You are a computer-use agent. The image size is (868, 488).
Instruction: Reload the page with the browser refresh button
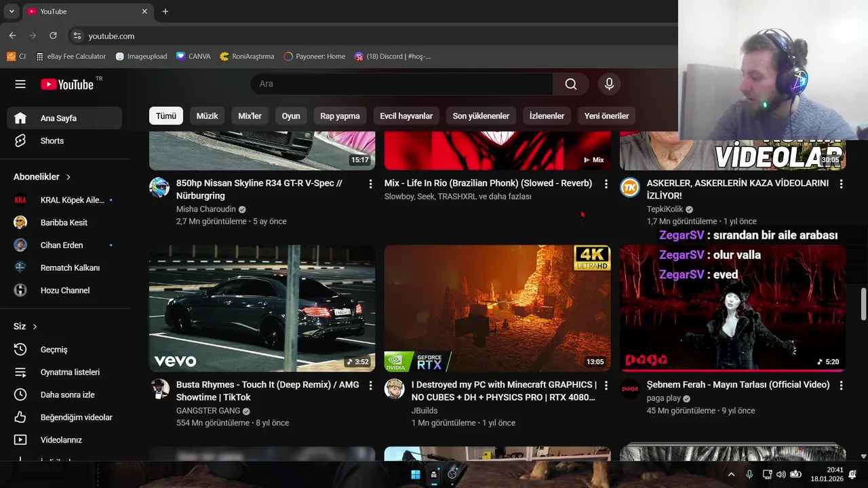pyautogui.click(x=53, y=36)
